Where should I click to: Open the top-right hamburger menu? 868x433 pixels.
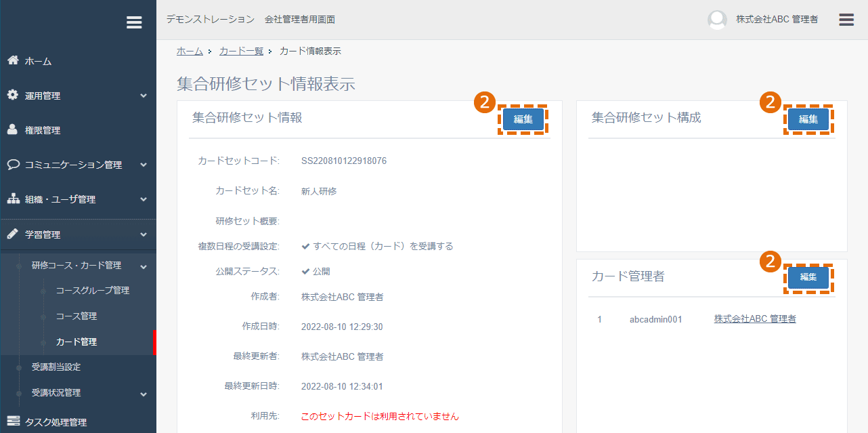[846, 20]
